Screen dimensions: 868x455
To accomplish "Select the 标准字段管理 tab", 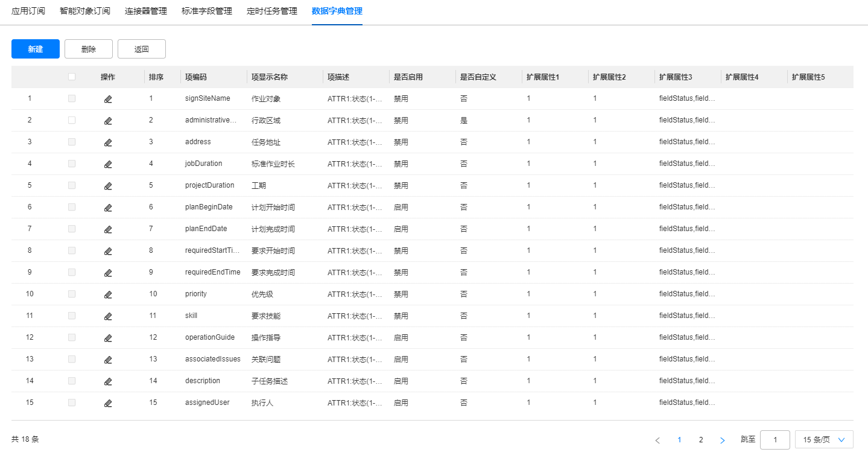I will click(207, 11).
